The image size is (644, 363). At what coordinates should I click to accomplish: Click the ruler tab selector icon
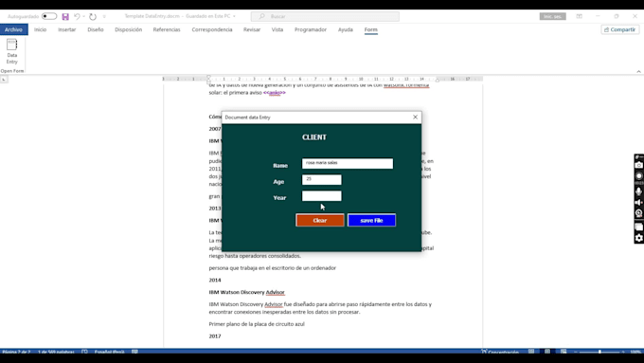pos(4,79)
